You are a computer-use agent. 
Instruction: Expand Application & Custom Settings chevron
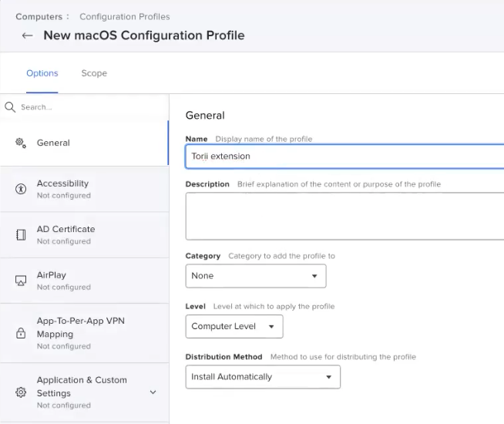(153, 392)
